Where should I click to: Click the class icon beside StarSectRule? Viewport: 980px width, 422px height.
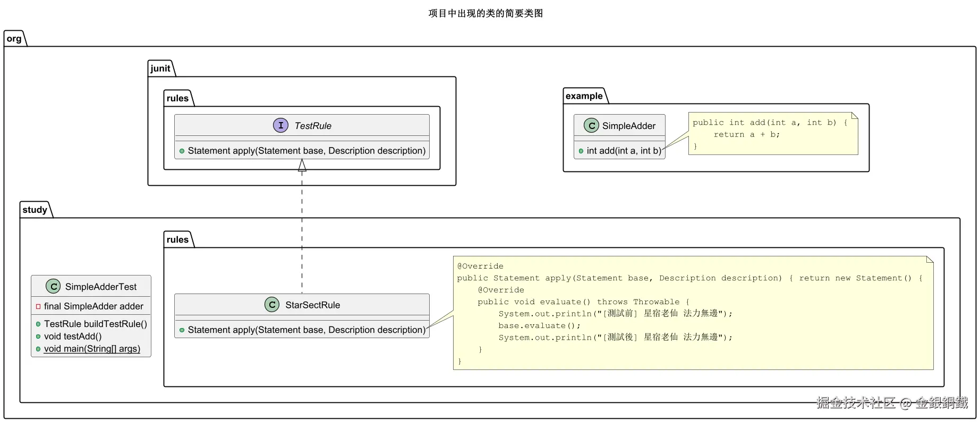coord(272,305)
